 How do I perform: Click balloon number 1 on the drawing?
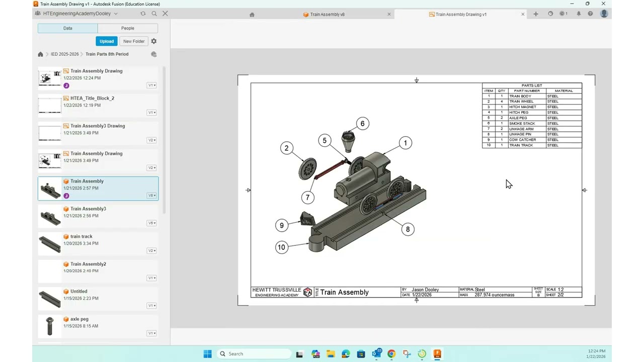tap(406, 143)
